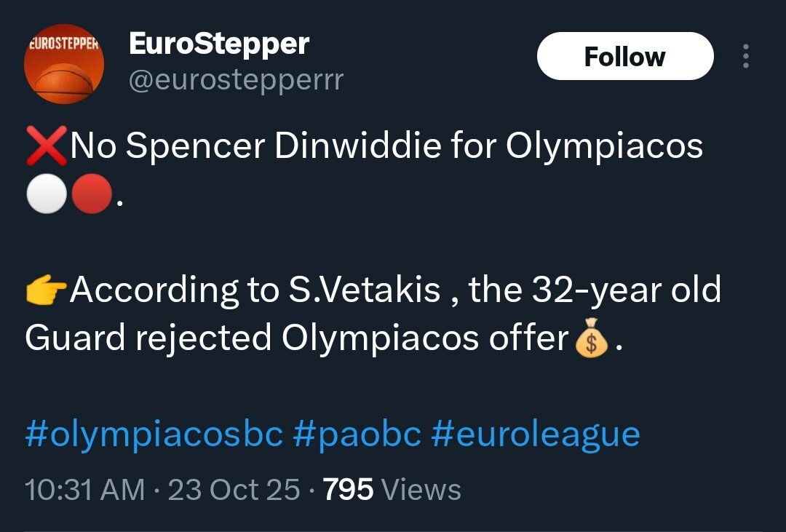Click the pointing finger emoji
The height and width of the screenshot is (532, 786).
(x=47, y=291)
